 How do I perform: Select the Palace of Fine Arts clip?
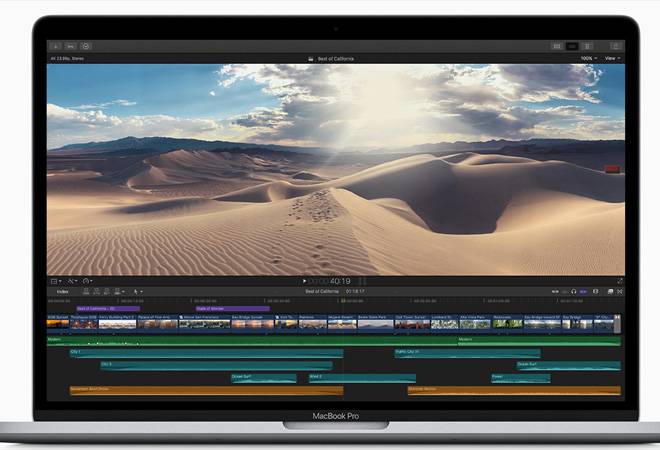coord(157,322)
